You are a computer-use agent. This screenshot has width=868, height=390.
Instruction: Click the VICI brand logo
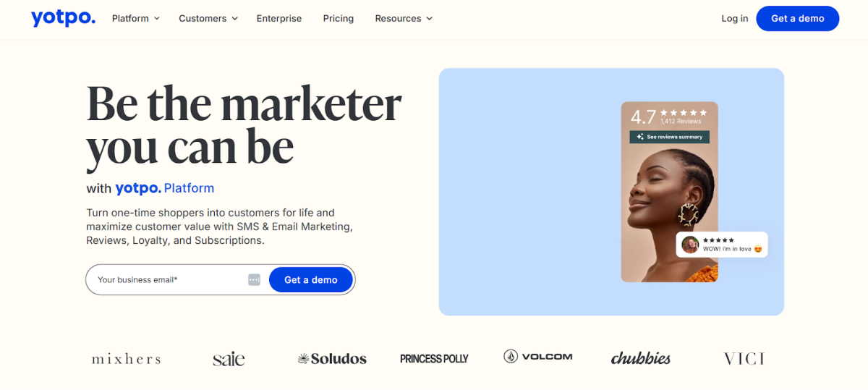point(744,358)
